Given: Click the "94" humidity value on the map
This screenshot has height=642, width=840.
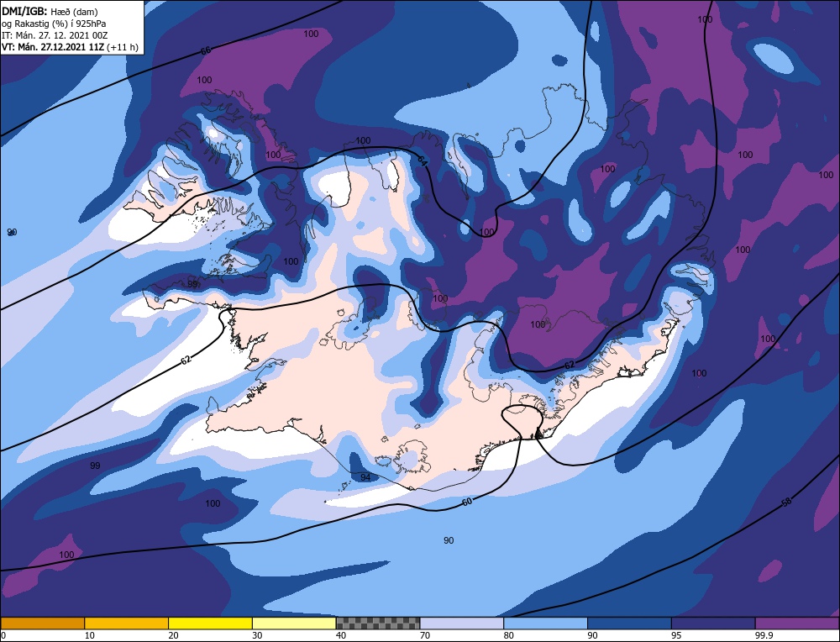Looking at the screenshot, I should coord(365,477).
